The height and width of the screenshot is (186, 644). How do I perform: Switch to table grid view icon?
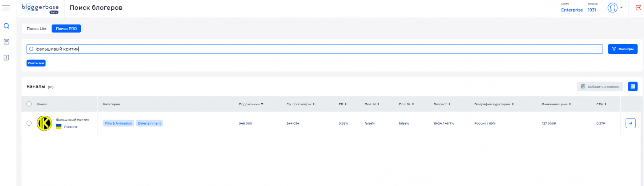pyautogui.click(x=632, y=86)
